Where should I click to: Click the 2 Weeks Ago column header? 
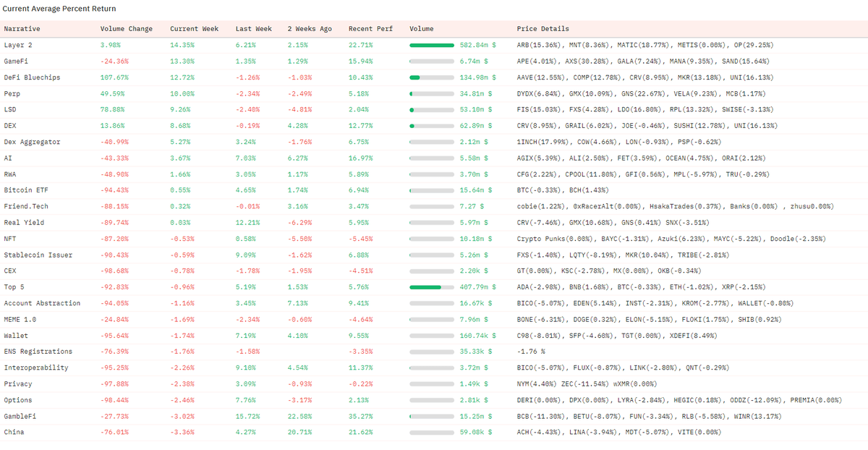click(x=310, y=29)
